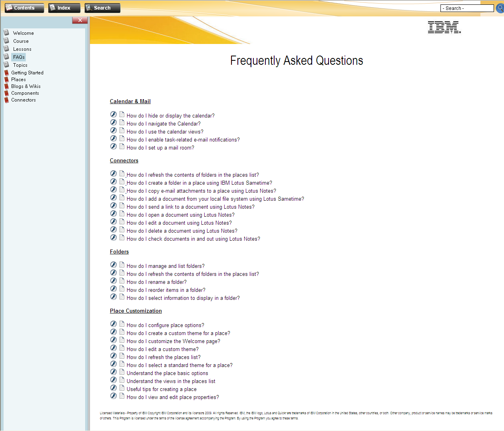The height and width of the screenshot is (431, 504).
Task: Click Flash icon for Useful tips creating place
Action: point(114,388)
